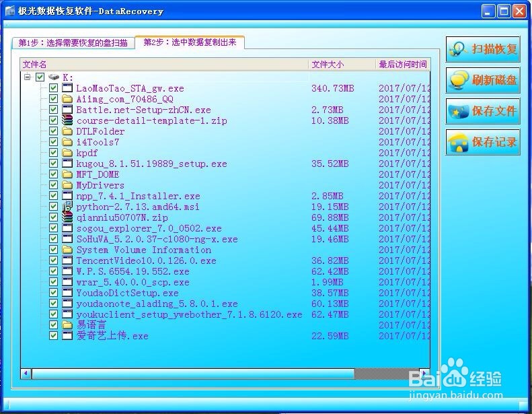Screen dimensions: 532x414
Task: Click the sogou_explorer exe icon
Action: coord(67,228)
